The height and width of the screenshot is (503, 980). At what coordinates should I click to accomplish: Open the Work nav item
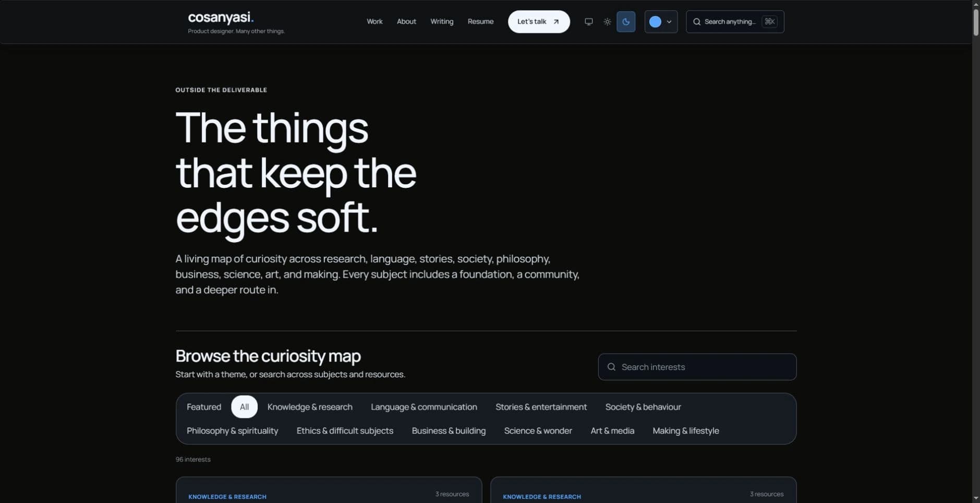pyautogui.click(x=374, y=21)
